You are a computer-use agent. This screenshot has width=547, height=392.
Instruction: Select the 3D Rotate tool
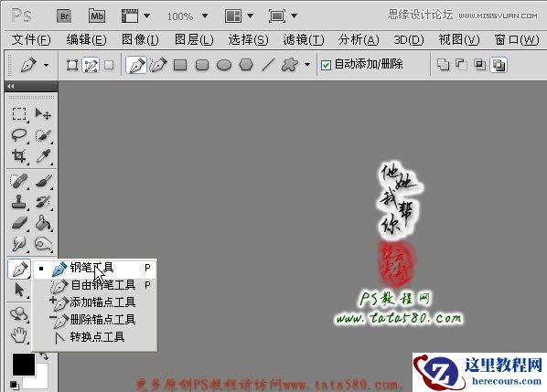point(19,314)
